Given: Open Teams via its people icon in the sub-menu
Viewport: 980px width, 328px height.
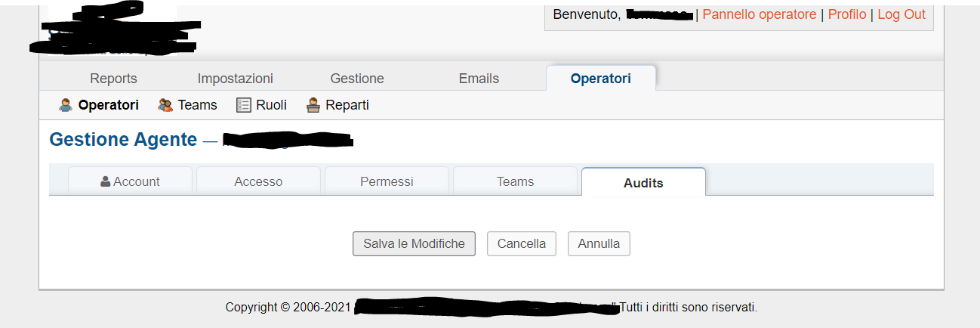Looking at the screenshot, I should pos(165,105).
